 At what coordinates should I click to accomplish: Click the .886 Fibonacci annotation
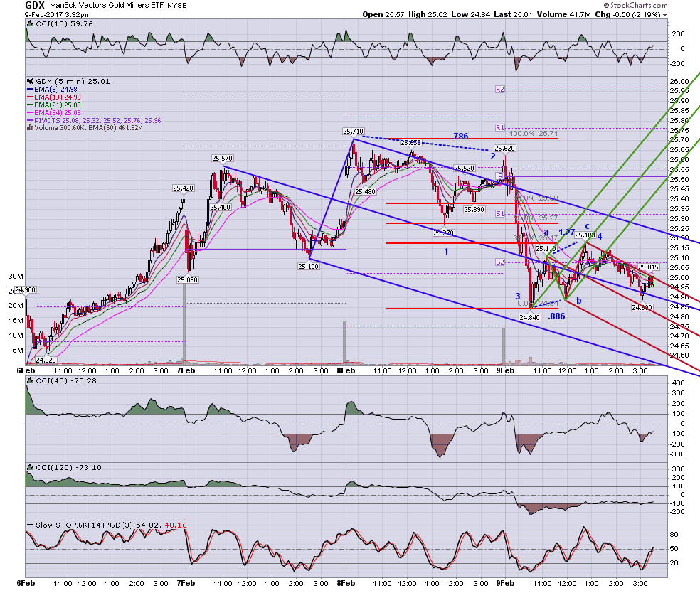point(557,316)
